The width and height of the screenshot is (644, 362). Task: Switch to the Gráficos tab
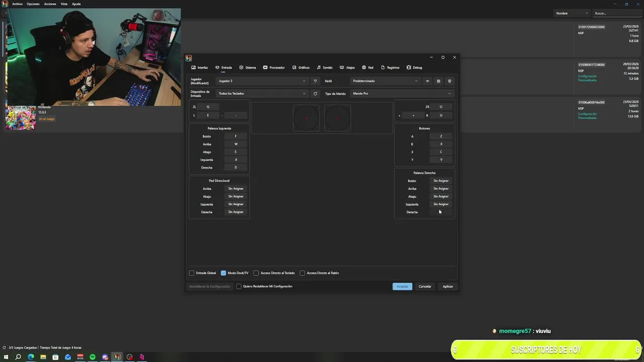301,67
